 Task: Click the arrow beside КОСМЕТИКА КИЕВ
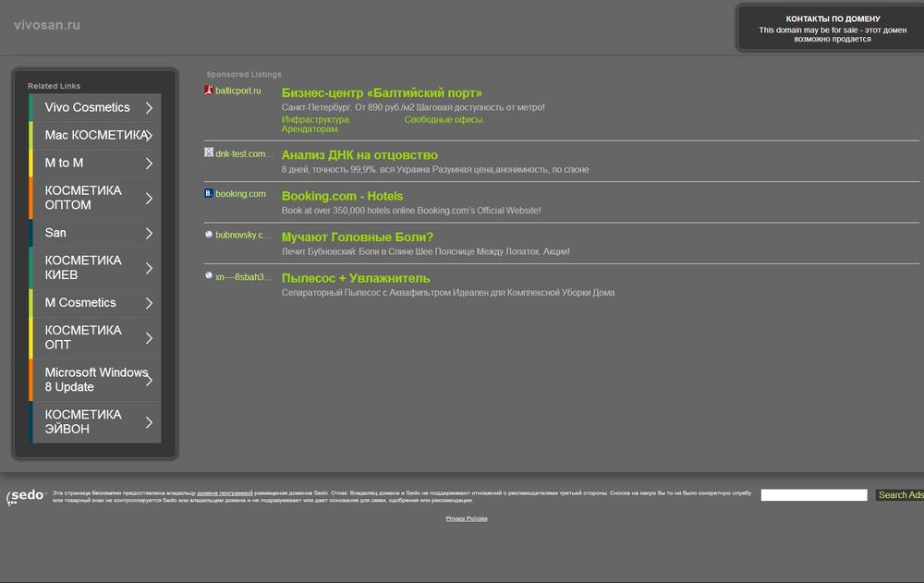click(149, 268)
